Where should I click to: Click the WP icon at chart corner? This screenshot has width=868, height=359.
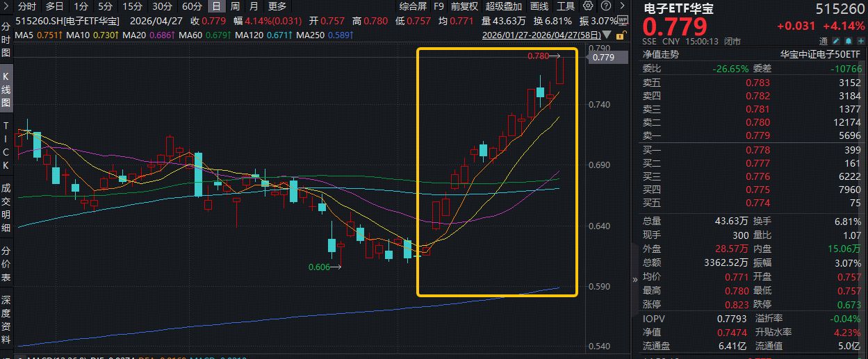[622, 20]
